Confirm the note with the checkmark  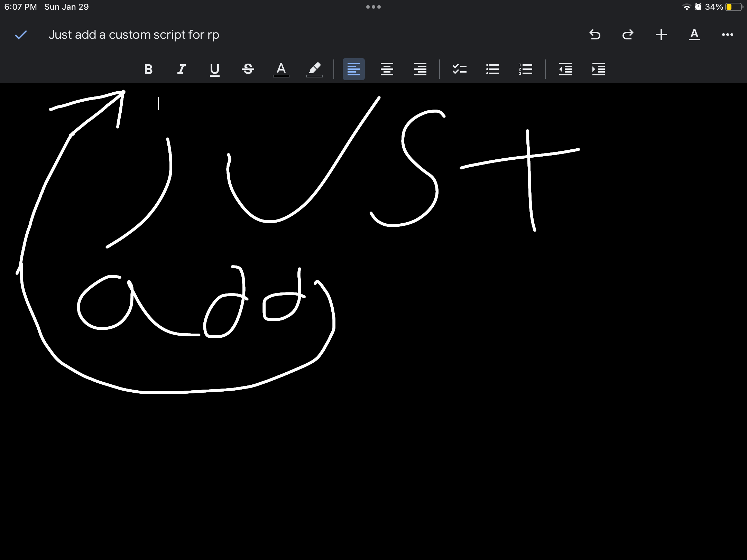coord(21,35)
